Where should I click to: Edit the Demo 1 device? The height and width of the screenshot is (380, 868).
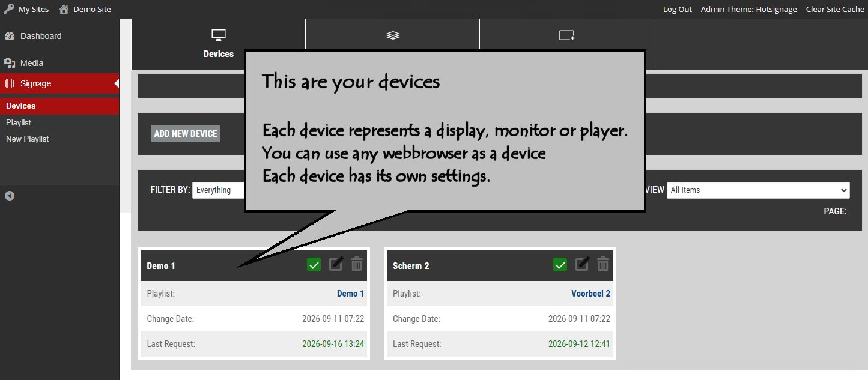[336, 264]
